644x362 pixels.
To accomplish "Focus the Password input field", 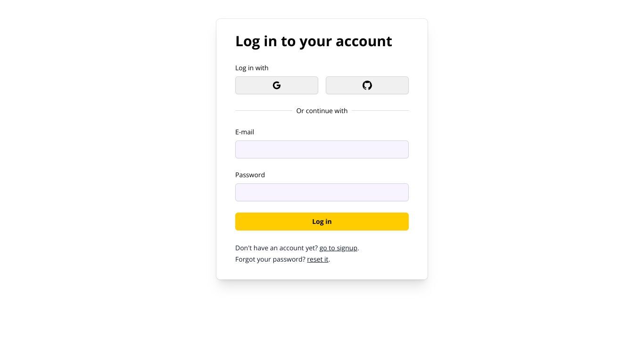I will coord(322,192).
